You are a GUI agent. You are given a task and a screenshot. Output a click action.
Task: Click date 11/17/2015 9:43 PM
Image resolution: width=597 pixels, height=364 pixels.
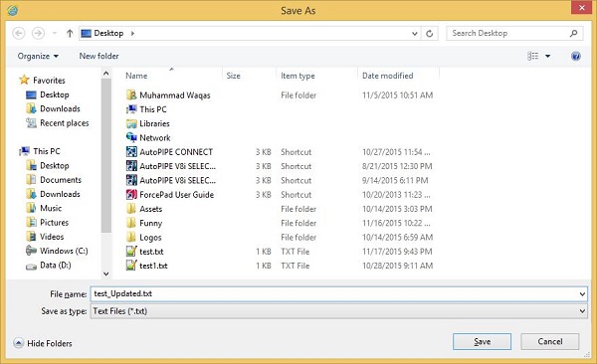[397, 252]
